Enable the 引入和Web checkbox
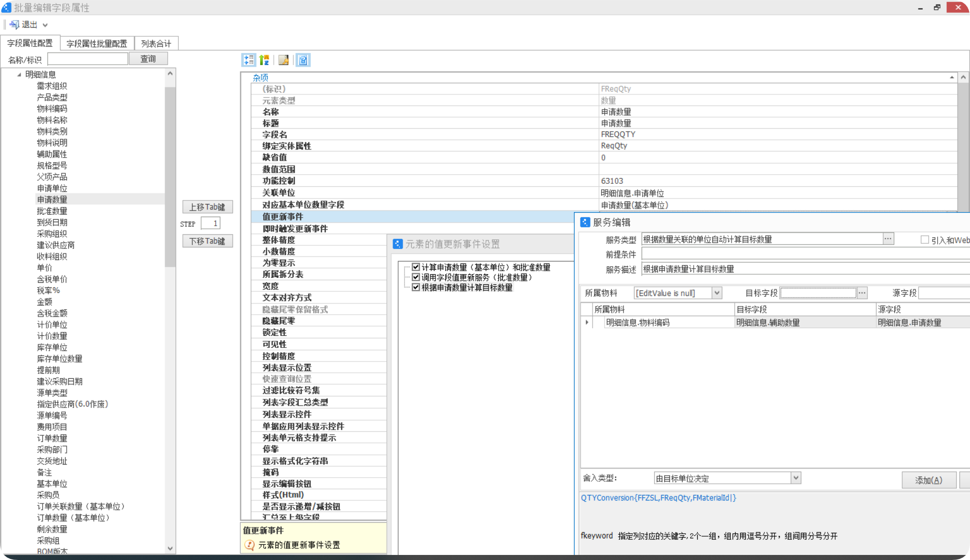 tap(925, 240)
